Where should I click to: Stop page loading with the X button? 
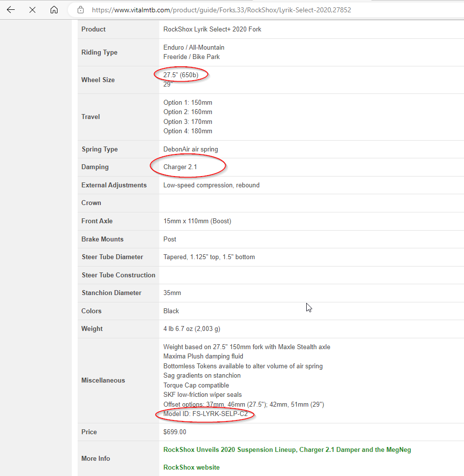tap(32, 10)
